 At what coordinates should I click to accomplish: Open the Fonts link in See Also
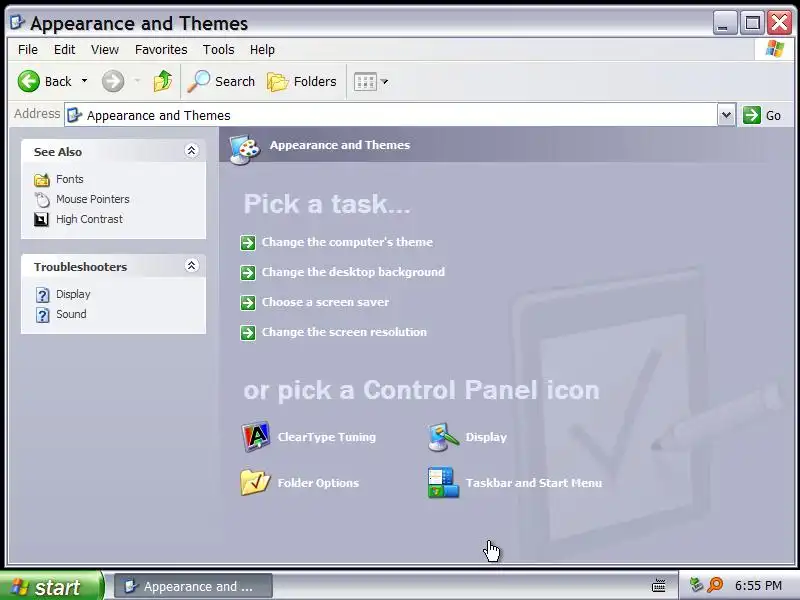(x=69, y=179)
